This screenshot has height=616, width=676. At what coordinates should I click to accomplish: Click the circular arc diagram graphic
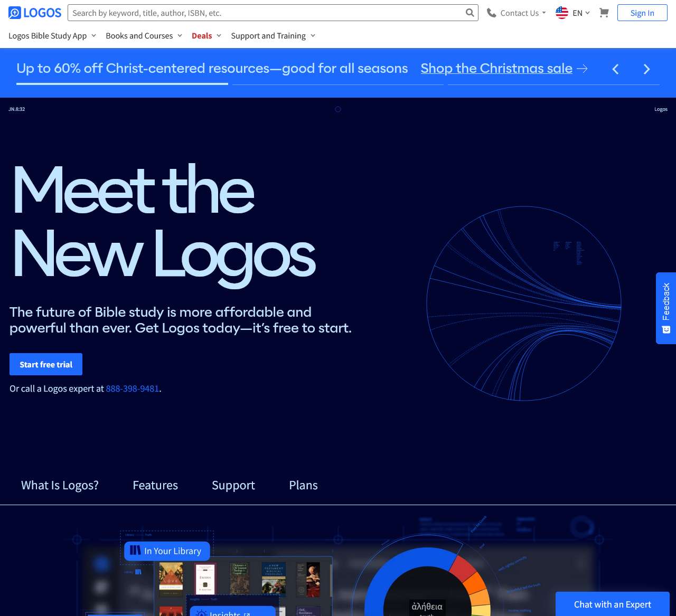[524, 304]
